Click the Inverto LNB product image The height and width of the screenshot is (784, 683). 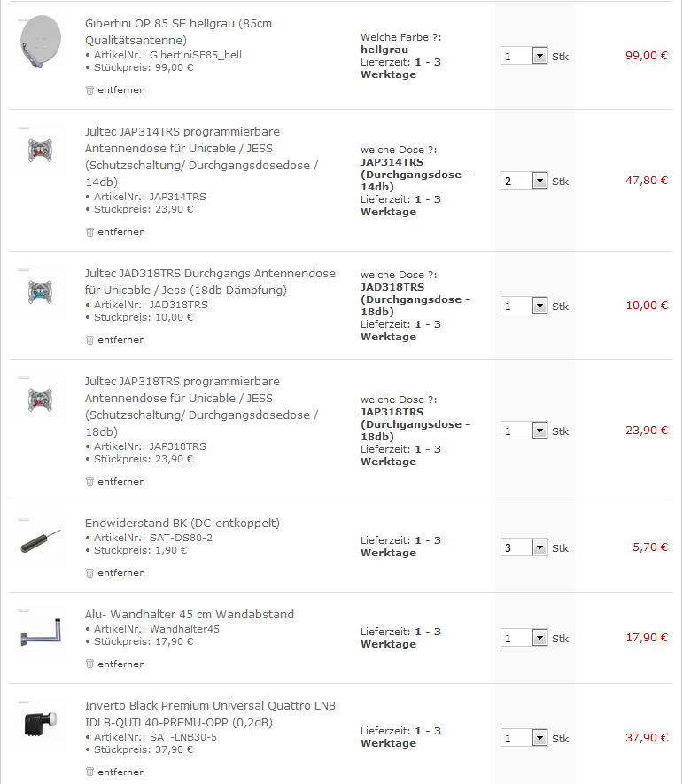pos(41,725)
